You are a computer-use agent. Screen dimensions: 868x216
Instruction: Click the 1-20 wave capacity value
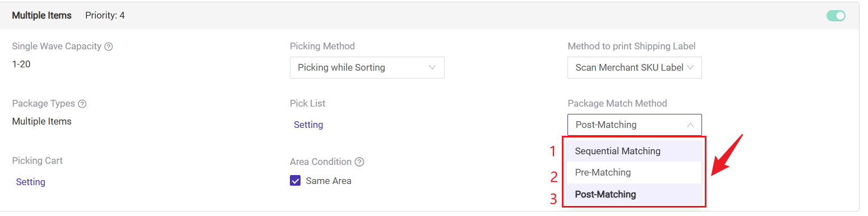click(21, 64)
